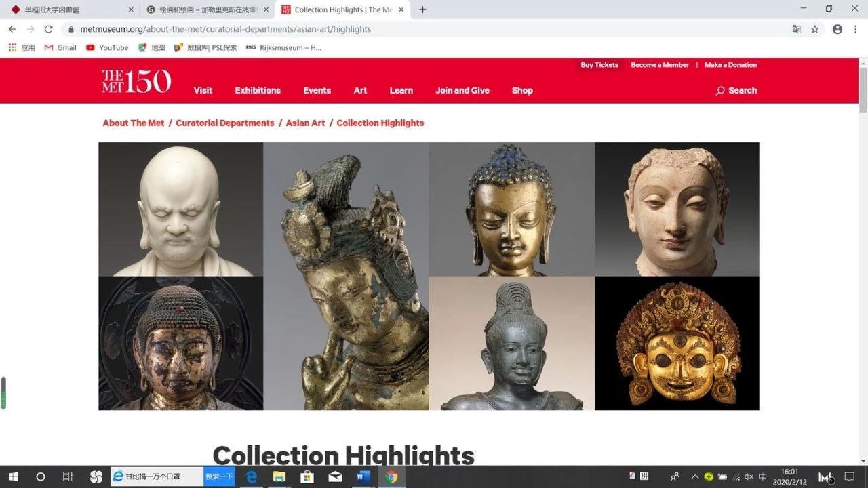Viewport: 868px width, 488px height.
Task: Open the YouTube bookmark
Action: tap(107, 48)
